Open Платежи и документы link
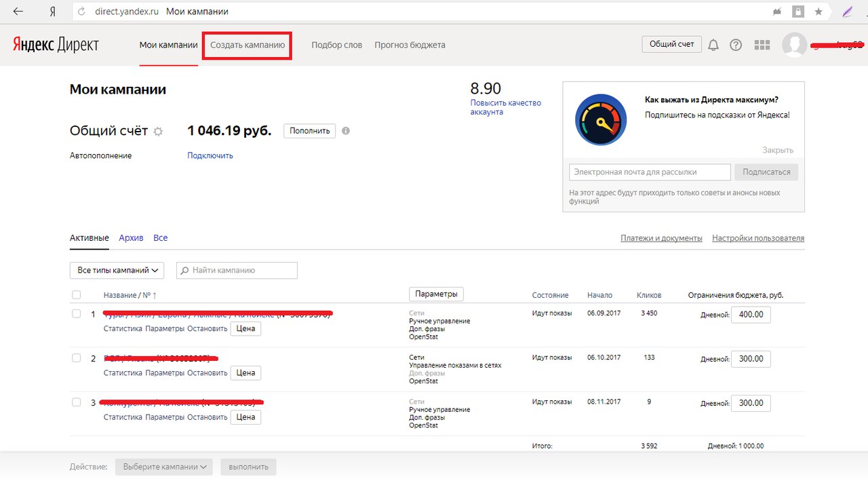The width and height of the screenshot is (868, 481). tap(661, 238)
